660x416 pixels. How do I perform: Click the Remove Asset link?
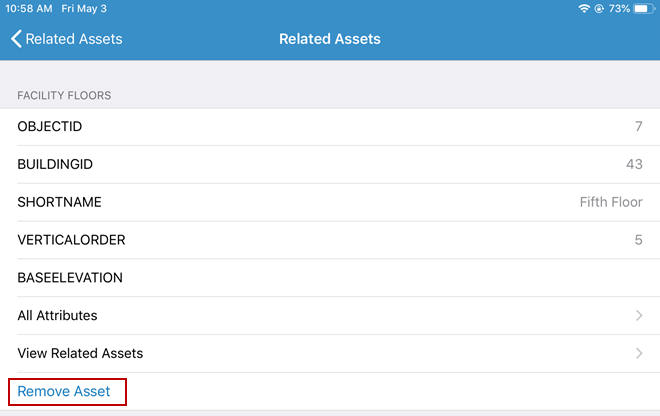pos(64,391)
